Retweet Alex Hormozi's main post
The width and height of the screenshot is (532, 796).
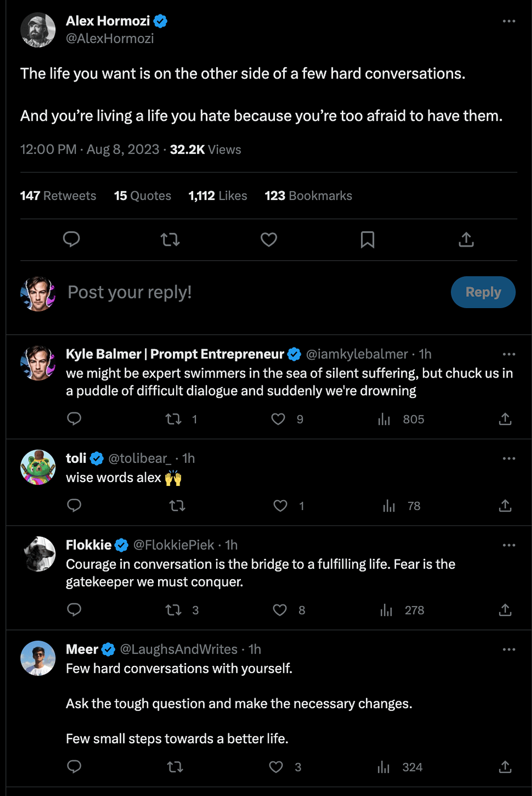click(170, 240)
